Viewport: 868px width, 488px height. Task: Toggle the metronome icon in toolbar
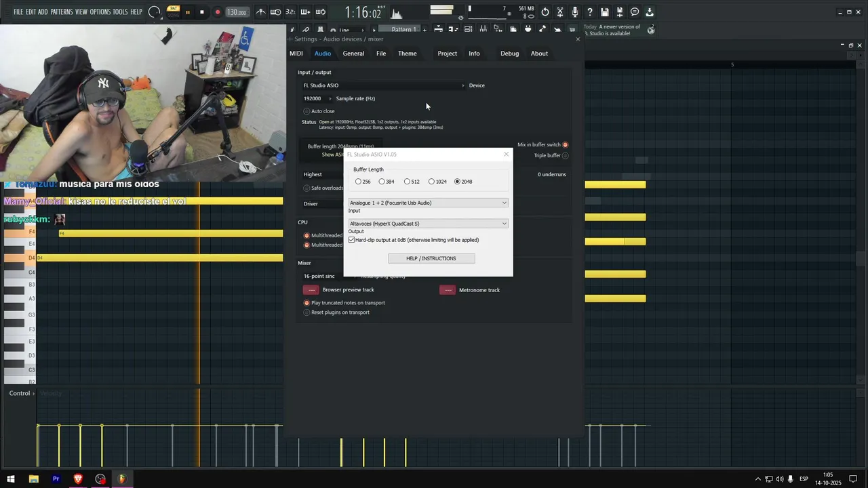point(260,12)
